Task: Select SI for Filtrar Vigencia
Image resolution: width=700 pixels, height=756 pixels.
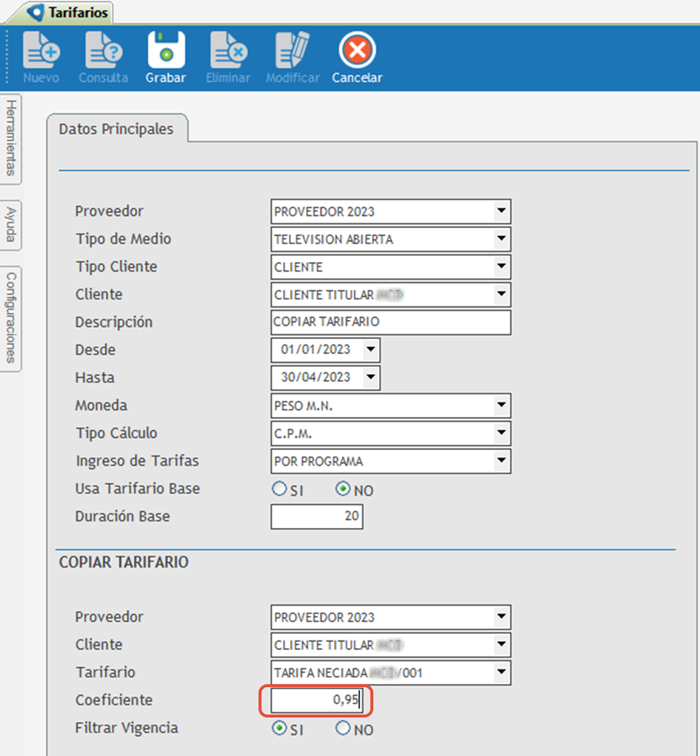Action: [279, 728]
